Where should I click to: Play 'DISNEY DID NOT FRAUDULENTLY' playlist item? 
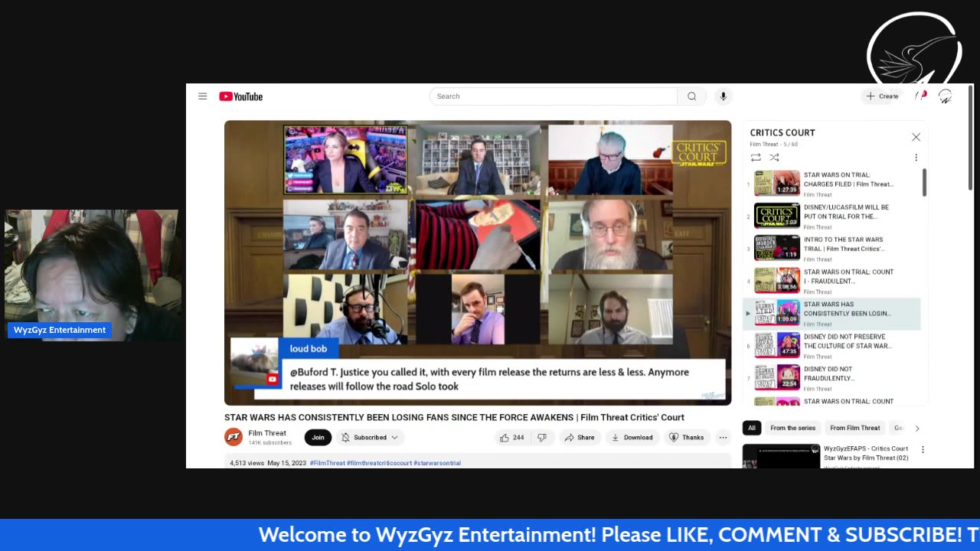tap(832, 378)
